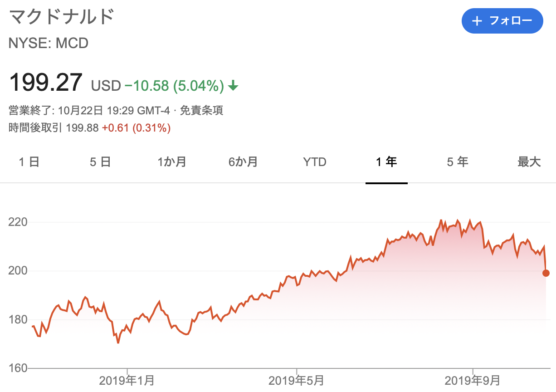Screen dimensions: 556x392
Task: Click the red endpoint dot on chart
Action: [x=546, y=273]
